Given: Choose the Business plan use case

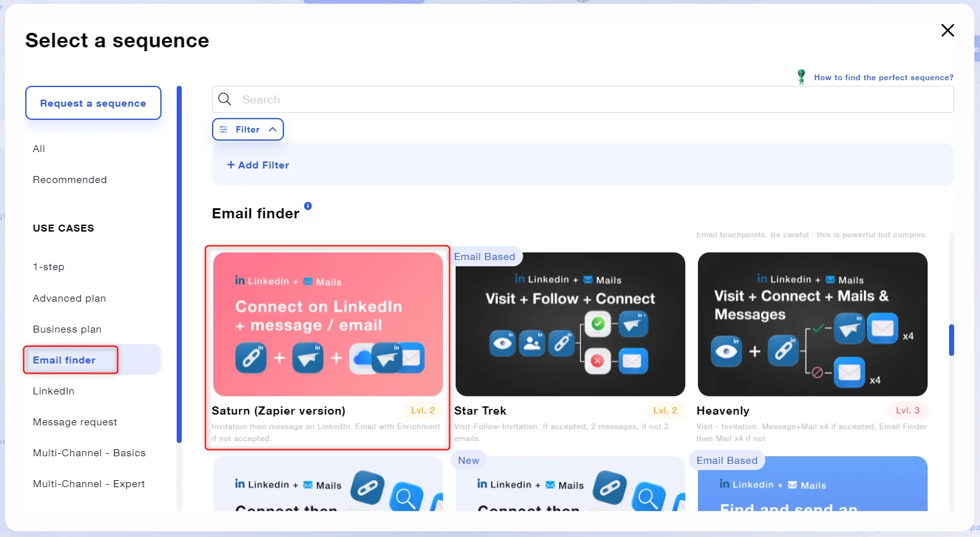Looking at the screenshot, I should 68,329.
